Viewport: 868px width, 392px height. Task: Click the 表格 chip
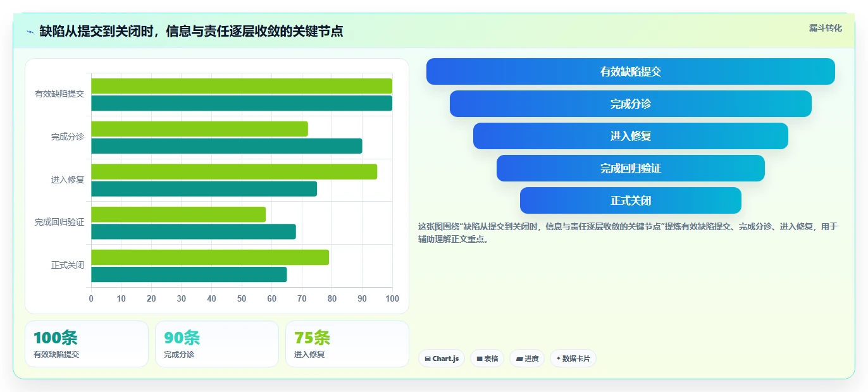pyautogui.click(x=487, y=358)
